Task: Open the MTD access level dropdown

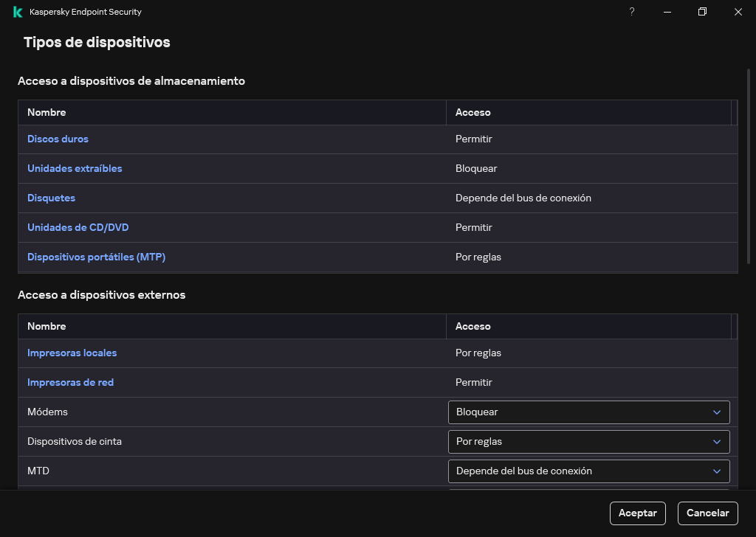Action: tap(588, 471)
